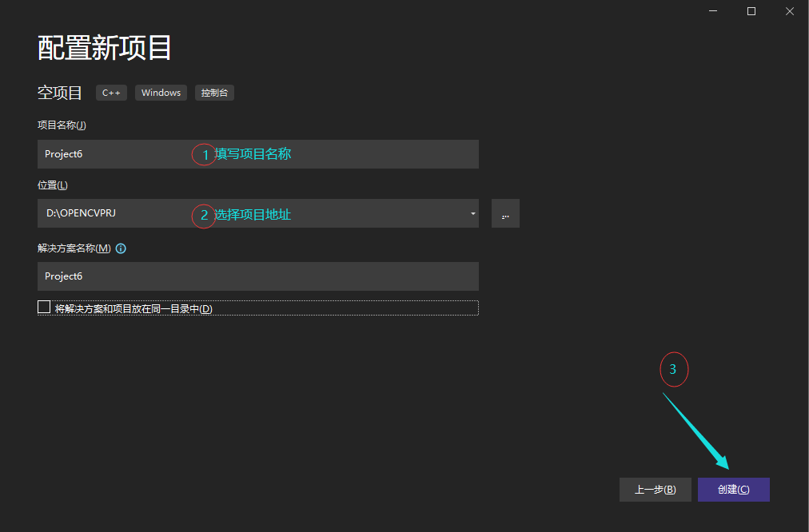Click the 空项目 template heading
This screenshot has width=809, height=532.
pos(60,92)
